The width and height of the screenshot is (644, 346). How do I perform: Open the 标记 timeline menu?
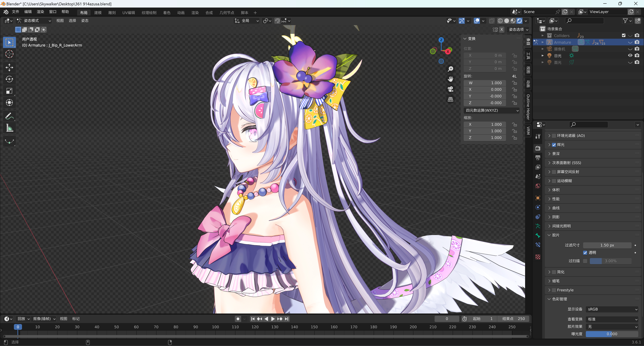[x=76, y=319]
